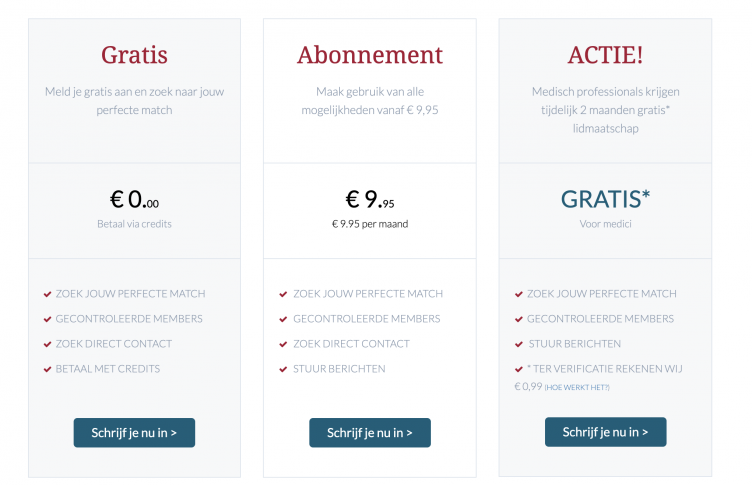This screenshot has height=485, width=752.
Task: Open the 'Hoe werkt het?' link
Action: [577, 387]
